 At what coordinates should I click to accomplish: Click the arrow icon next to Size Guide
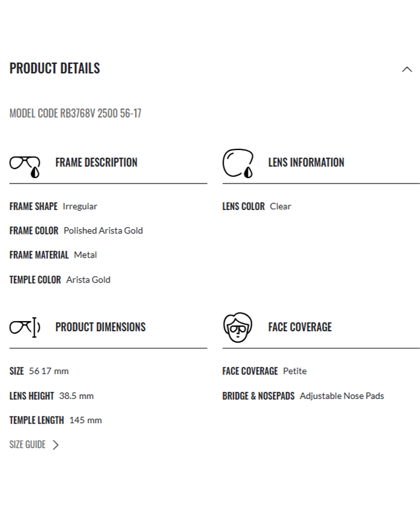56,445
